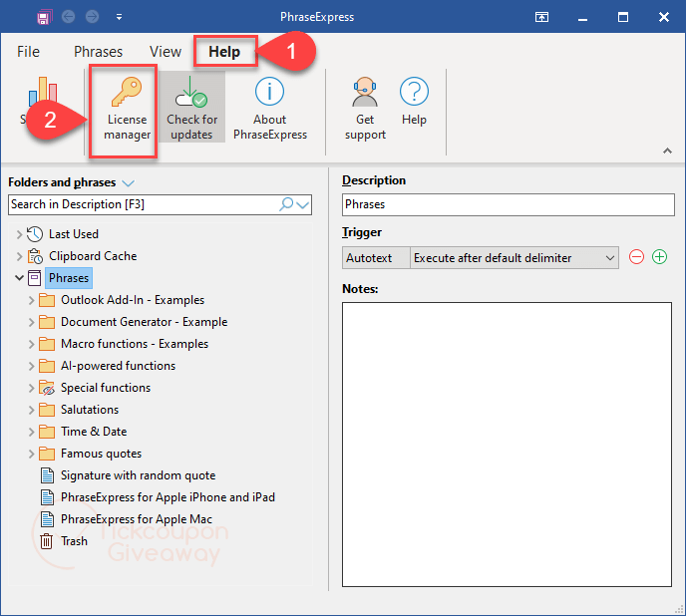Expand the Clipboard Cache node
Screen dimensions: 686x616
coord(19,256)
